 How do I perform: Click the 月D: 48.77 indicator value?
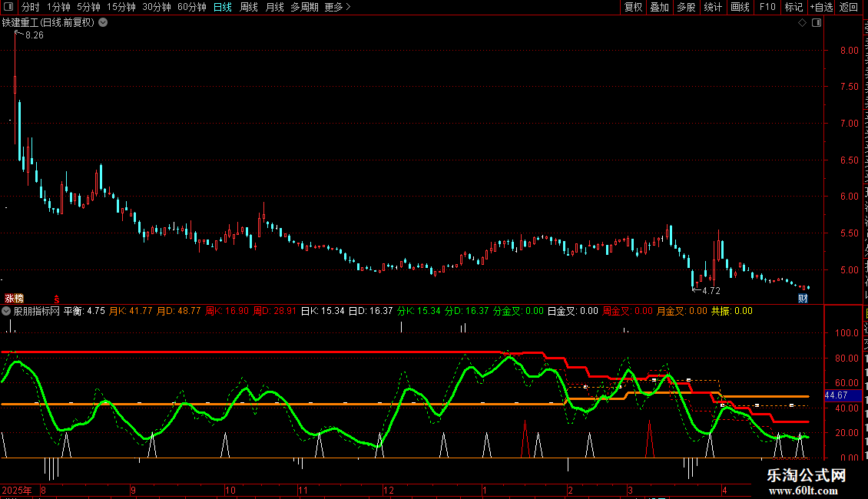click(179, 311)
